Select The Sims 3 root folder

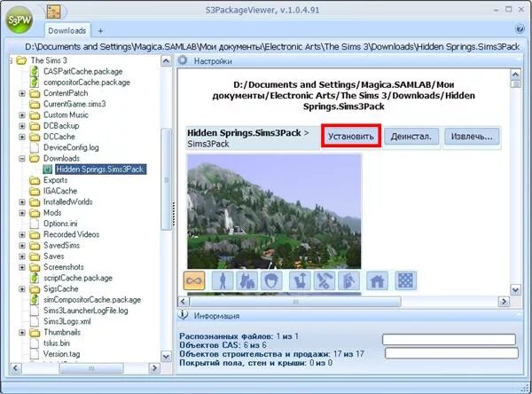point(49,60)
